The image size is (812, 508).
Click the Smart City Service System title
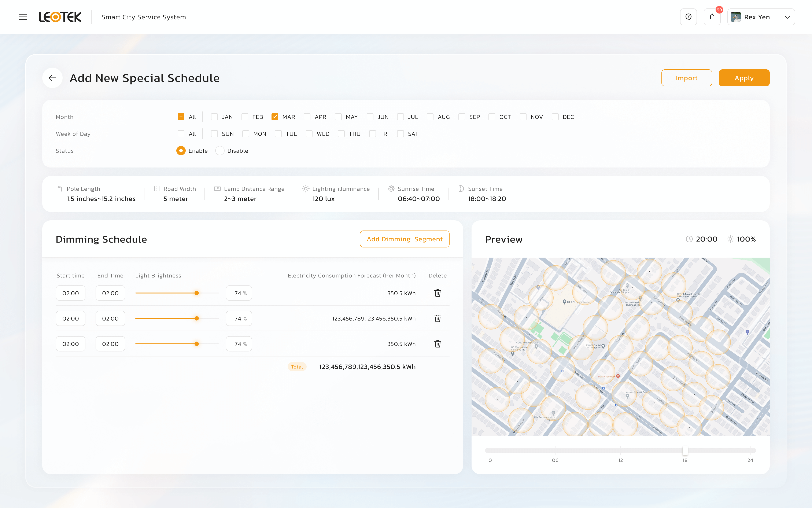click(x=143, y=17)
